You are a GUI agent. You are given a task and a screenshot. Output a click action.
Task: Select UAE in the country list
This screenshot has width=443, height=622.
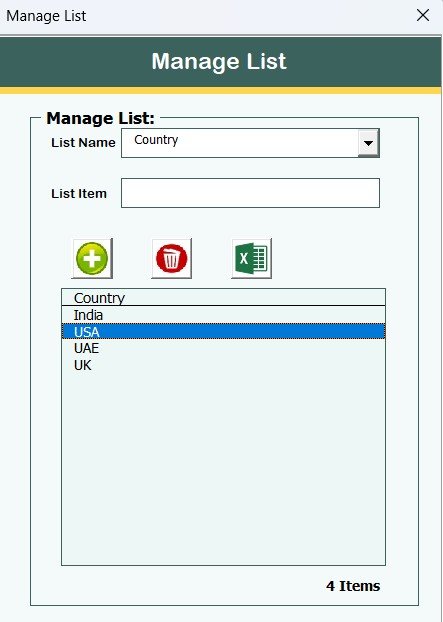coord(223,348)
